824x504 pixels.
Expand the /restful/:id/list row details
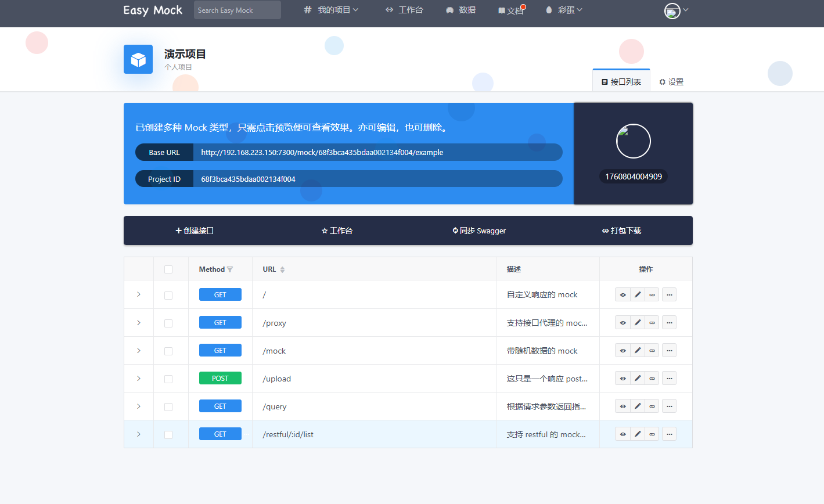click(139, 434)
